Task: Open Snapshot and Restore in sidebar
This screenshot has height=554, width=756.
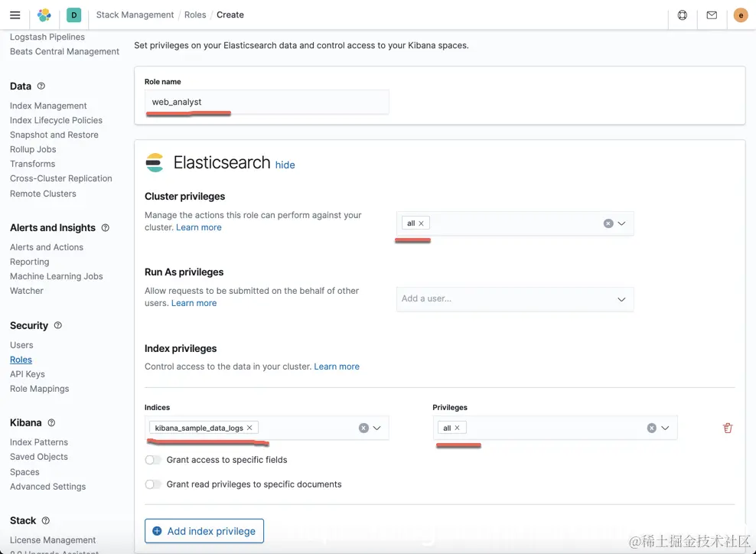Action: (54, 135)
